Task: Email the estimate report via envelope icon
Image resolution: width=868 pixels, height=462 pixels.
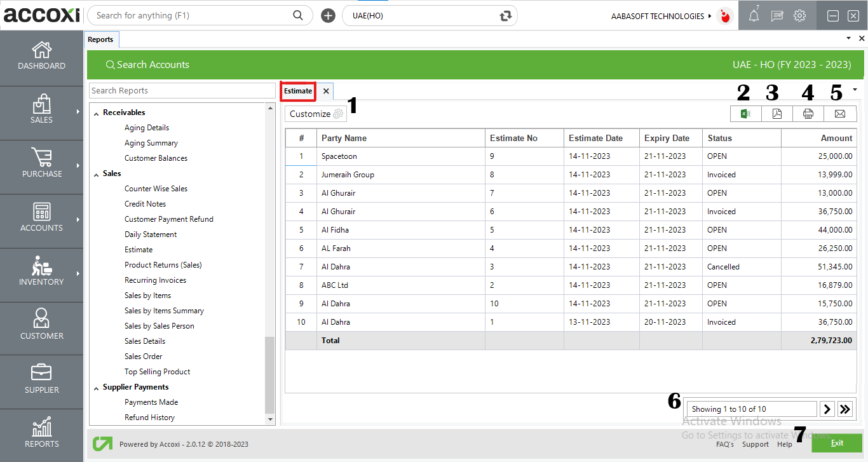Action: [840, 113]
